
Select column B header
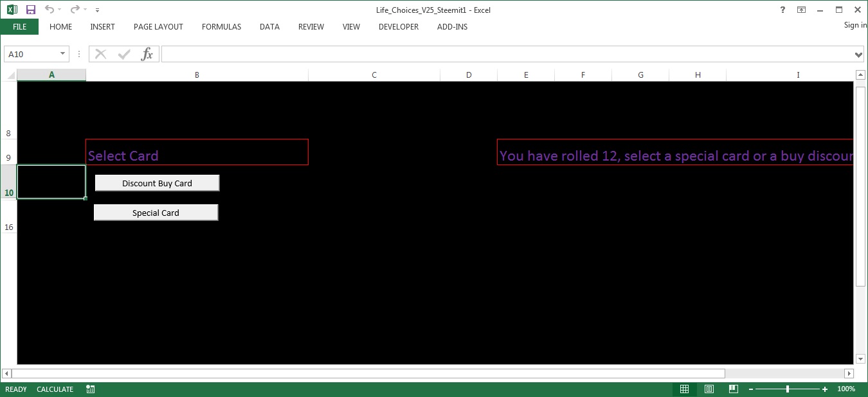coord(197,75)
